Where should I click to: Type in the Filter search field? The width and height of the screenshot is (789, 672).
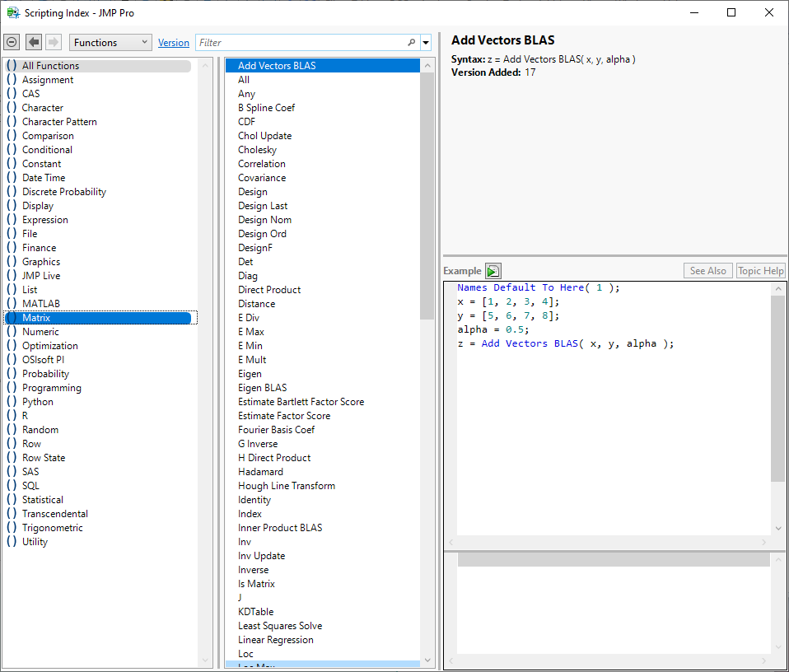coord(301,43)
